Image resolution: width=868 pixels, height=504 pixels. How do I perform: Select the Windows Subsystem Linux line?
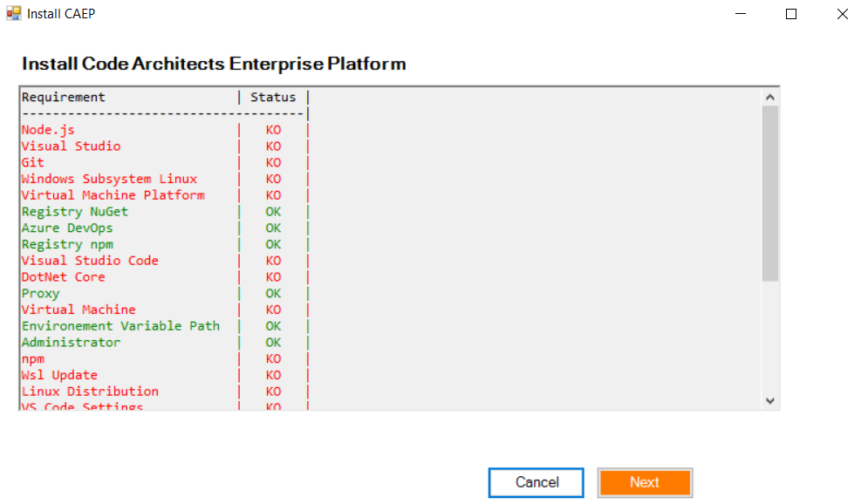[x=109, y=179]
